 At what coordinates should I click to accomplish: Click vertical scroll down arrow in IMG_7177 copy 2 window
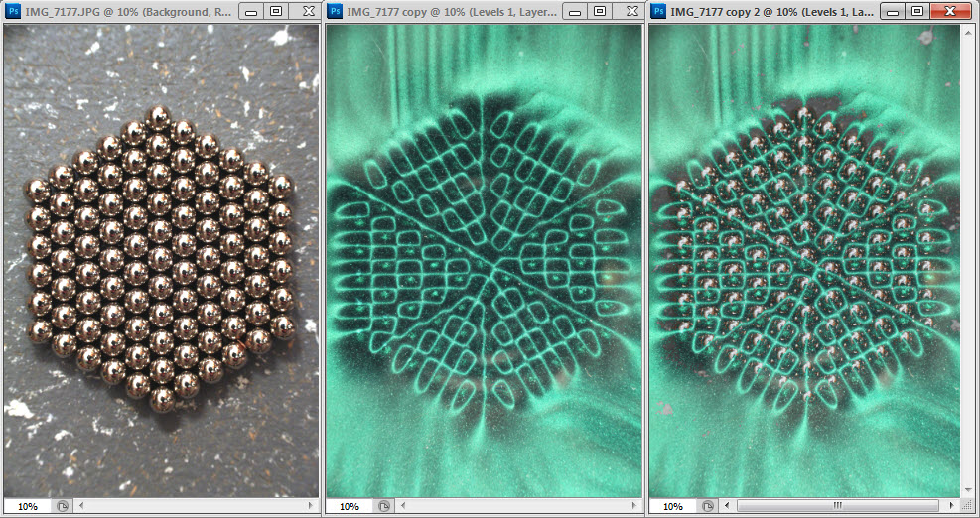[966, 490]
